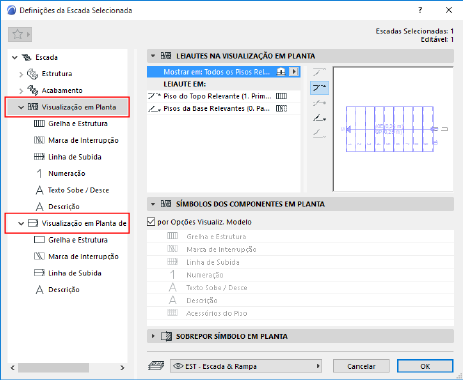Click the Cancelar button
Screen dimensions: 463x380
tap(361, 366)
